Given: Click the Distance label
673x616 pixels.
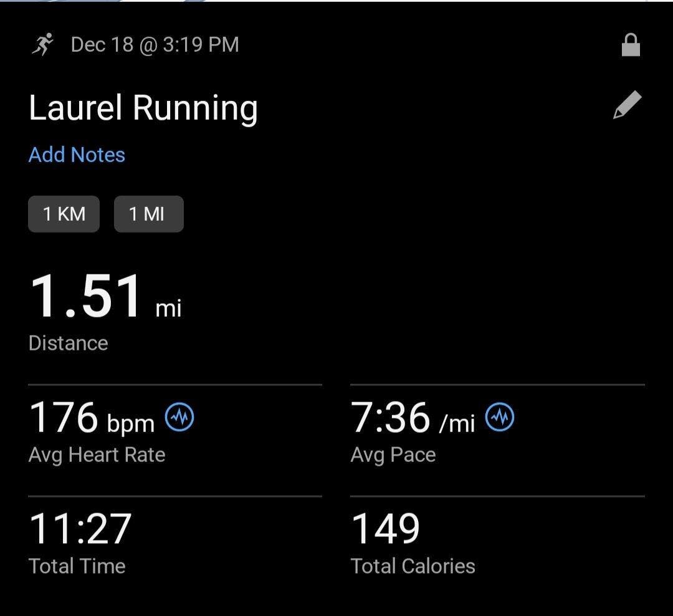Looking at the screenshot, I should coord(68,343).
